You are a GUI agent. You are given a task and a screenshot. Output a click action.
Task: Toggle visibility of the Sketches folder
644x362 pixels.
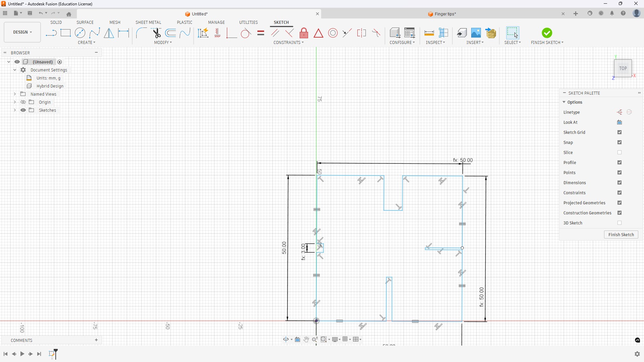23,110
